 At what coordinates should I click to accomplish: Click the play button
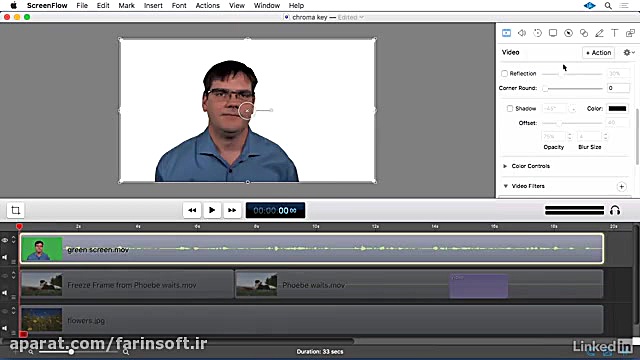point(212,210)
